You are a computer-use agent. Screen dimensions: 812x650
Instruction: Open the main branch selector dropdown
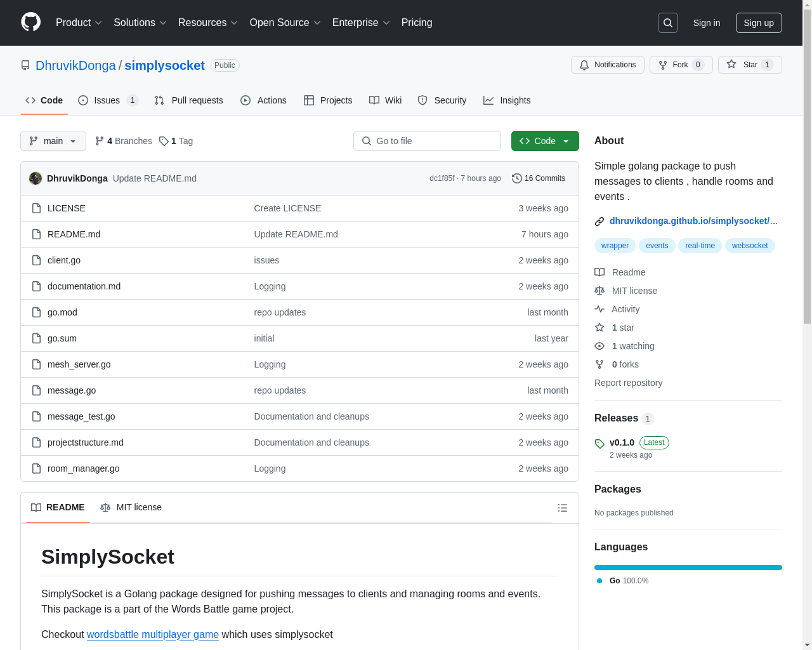click(x=53, y=141)
